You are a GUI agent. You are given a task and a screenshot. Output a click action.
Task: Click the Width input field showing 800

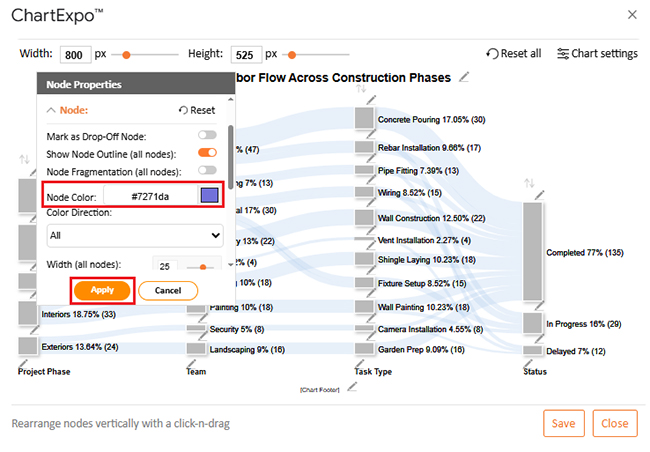(75, 55)
